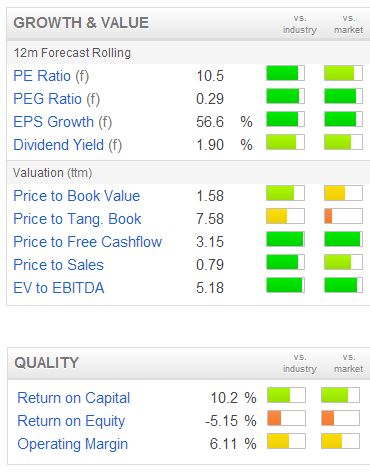Click Price to Free Cashflow vs. industry bar
Viewport: 370px width, 476px height.
(x=285, y=239)
